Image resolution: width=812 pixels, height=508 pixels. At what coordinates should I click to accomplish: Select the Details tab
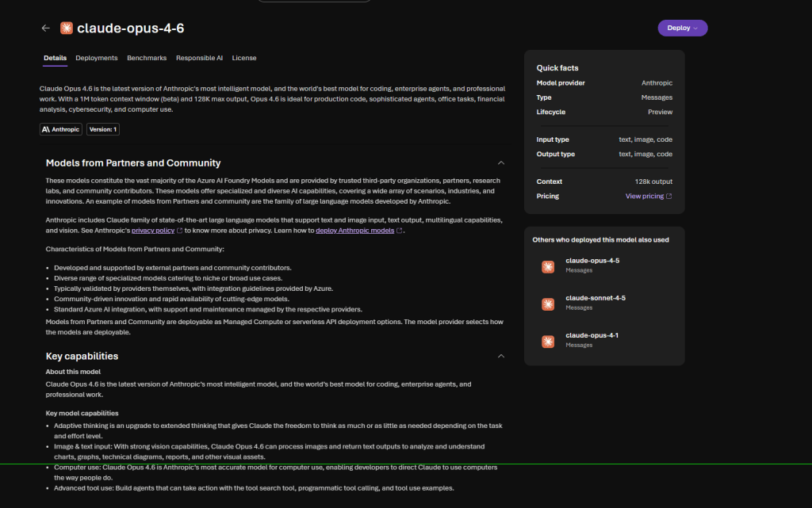pos(56,58)
